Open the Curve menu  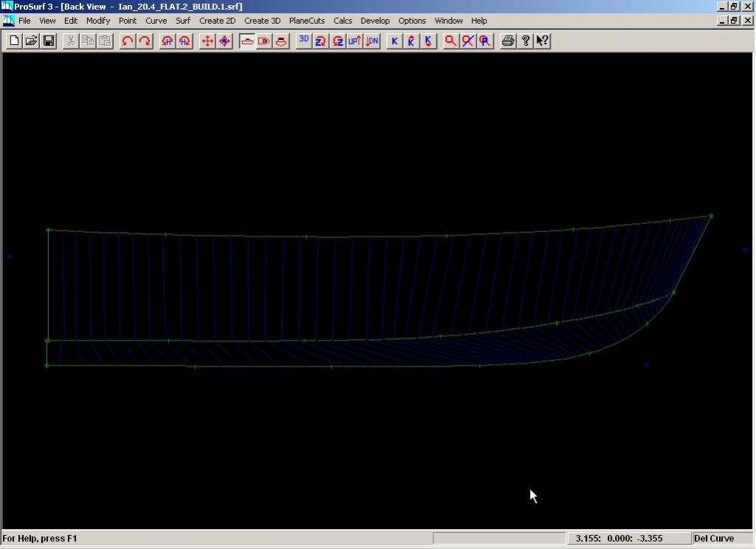(156, 21)
